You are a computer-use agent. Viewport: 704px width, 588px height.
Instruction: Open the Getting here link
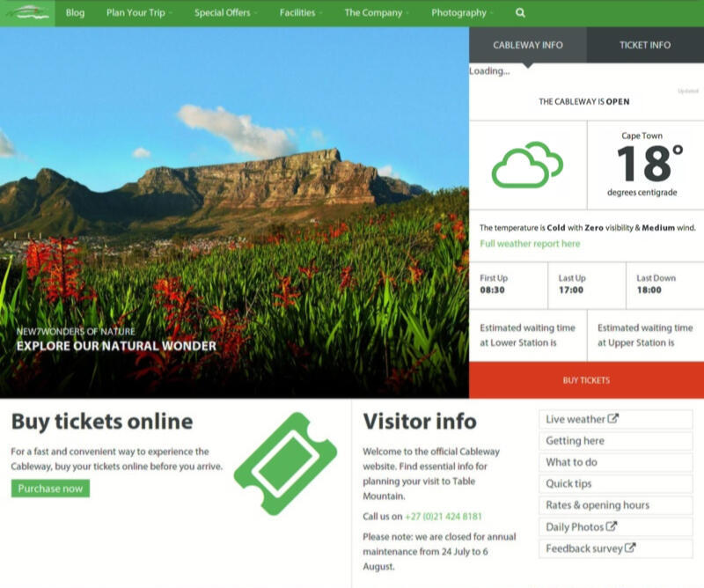point(575,441)
